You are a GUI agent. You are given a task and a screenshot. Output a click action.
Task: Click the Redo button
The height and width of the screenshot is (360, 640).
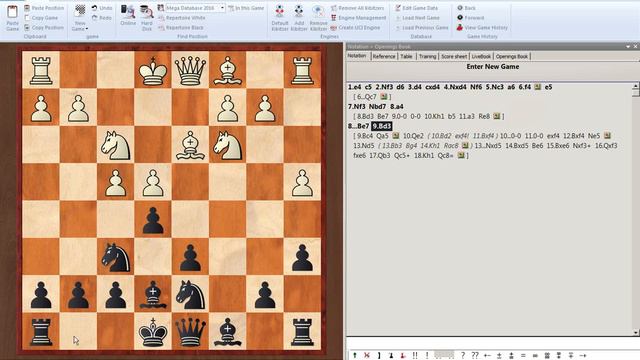coord(102,18)
